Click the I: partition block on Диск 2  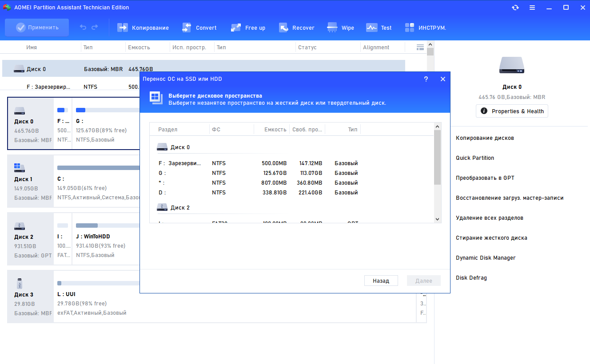[x=64, y=239]
